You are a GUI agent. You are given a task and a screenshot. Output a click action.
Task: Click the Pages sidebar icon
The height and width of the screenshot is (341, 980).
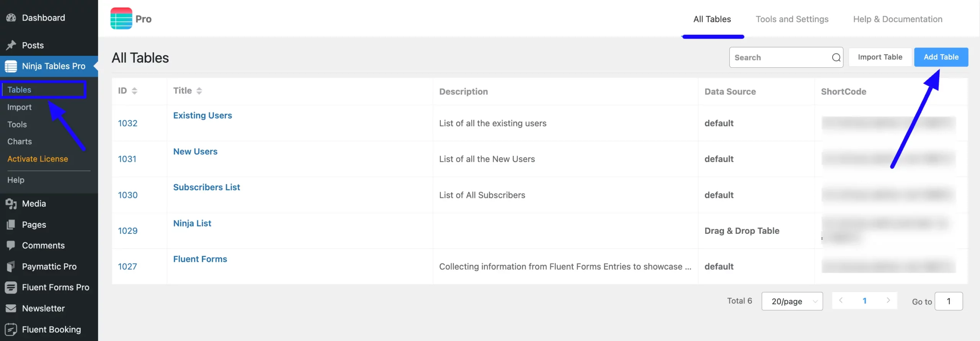pos(11,225)
